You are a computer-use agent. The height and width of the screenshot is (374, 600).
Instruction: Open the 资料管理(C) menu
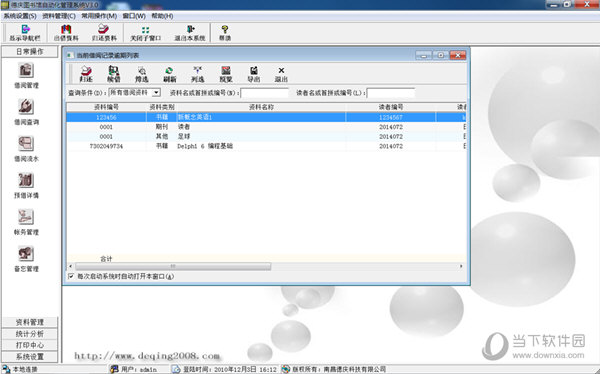coord(59,16)
